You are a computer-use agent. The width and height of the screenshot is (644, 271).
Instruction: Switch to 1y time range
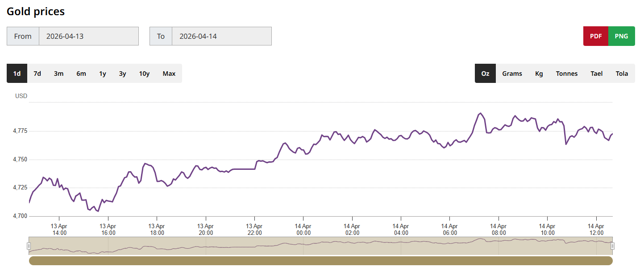pyautogui.click(x=103, y=74)
